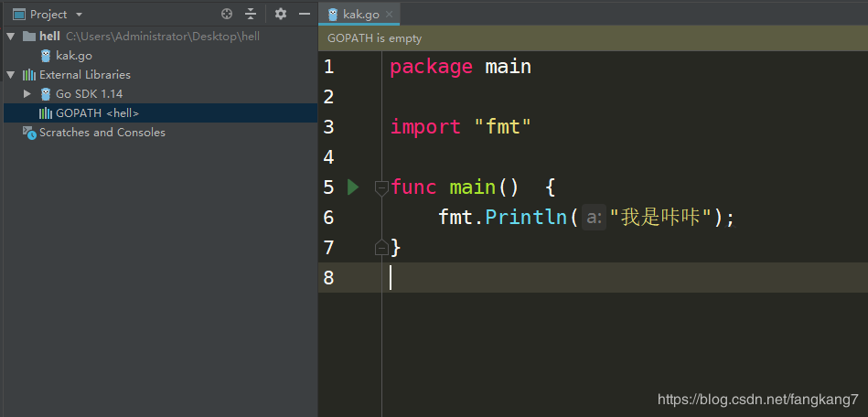Select Go SDK 1.14 entry
The image size is (868, 417).
(89, 94)
